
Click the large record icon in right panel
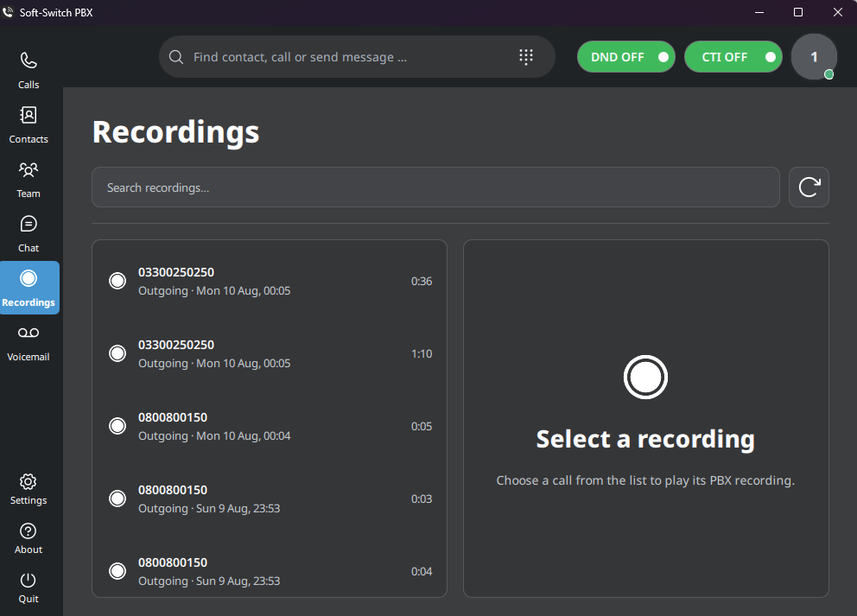pyautogui.click(x=645, y=378)
